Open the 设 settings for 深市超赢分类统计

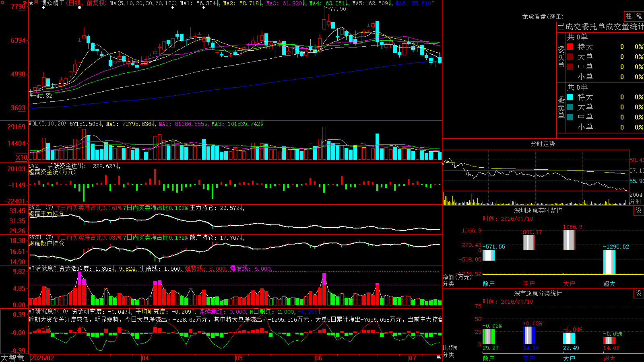pos(639,293)
